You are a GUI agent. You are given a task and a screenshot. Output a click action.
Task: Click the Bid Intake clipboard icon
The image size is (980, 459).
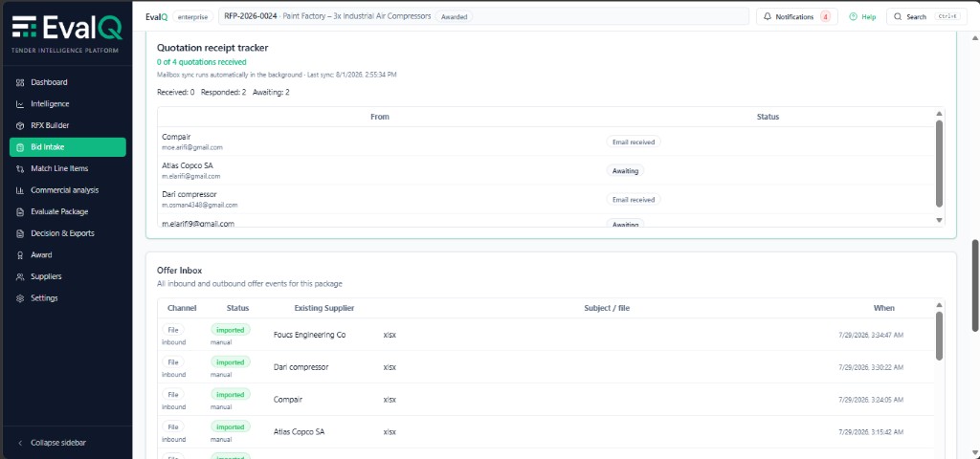[x=20, y=147]
